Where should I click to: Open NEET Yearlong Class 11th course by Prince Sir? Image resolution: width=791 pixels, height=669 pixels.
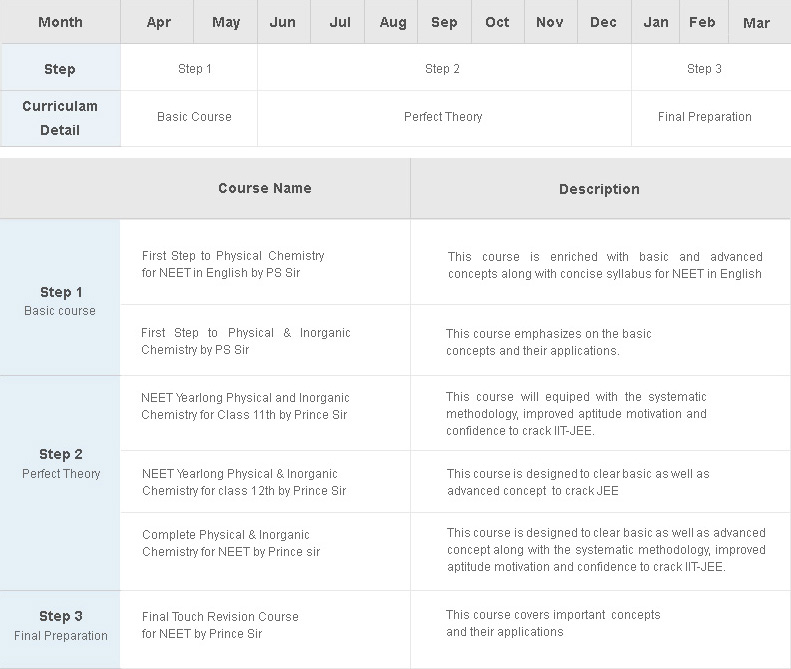[x=245, y=406]
